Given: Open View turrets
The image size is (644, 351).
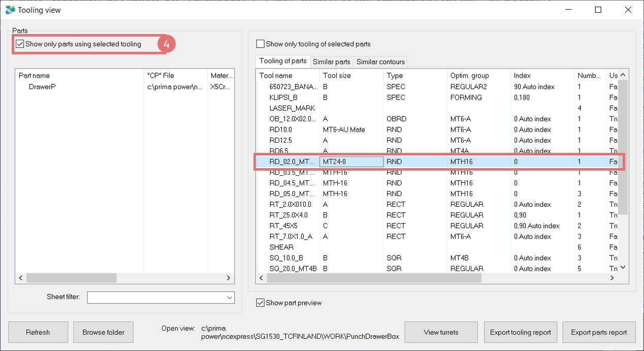Looking at the screenshot, I should (441, 332).
